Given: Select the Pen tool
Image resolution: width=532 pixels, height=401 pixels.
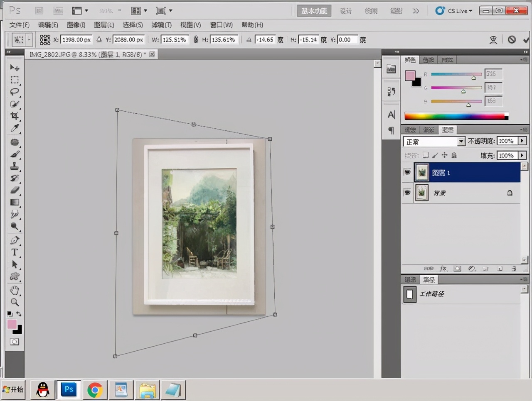Looking at the screenshot, I should click(x=15, y=240).
